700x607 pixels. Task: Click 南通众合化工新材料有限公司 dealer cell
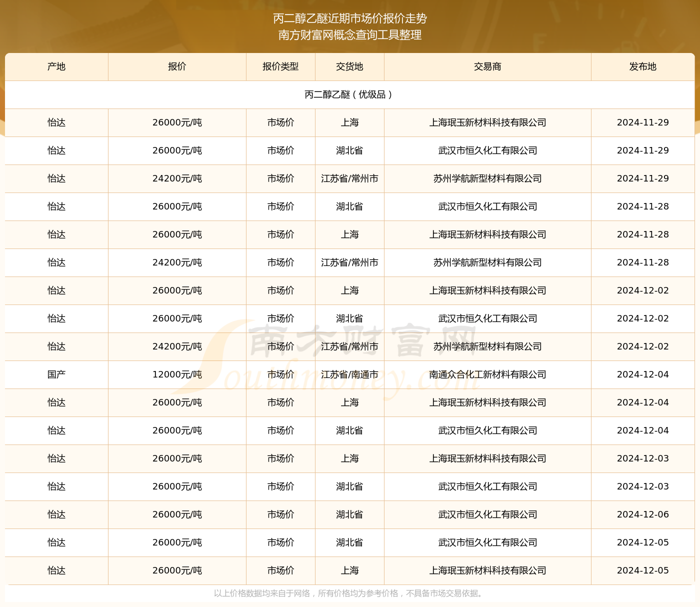point(487,374)
